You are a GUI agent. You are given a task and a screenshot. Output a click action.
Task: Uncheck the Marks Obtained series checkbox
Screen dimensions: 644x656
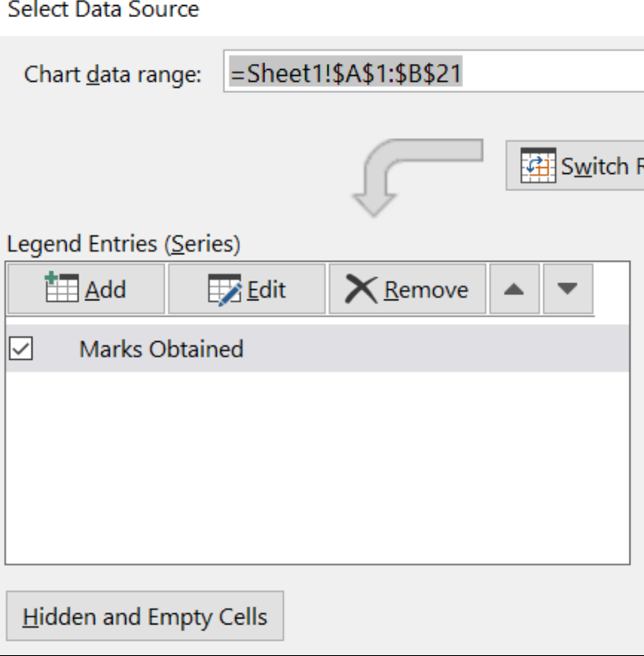[x=20, y=349]
